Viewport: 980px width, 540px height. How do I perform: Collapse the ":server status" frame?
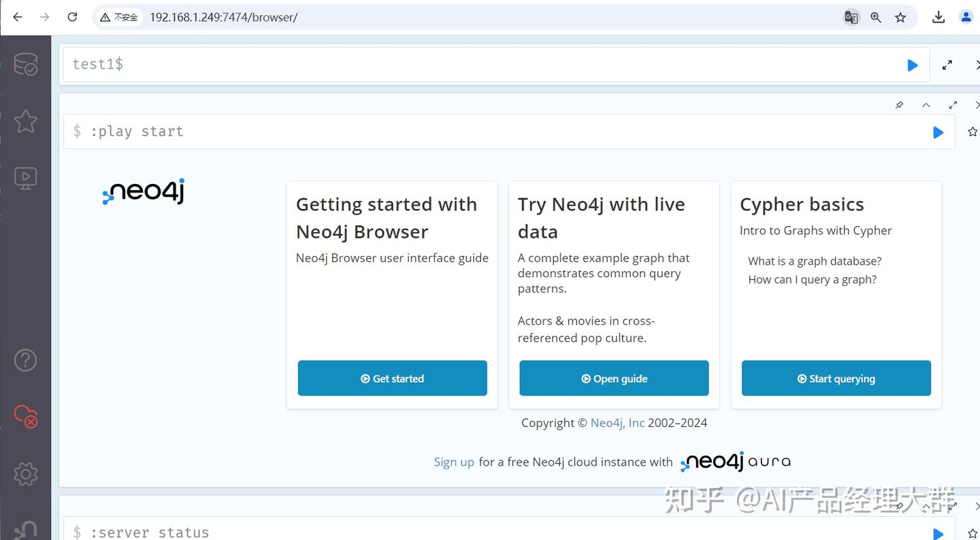click(926, 507)
